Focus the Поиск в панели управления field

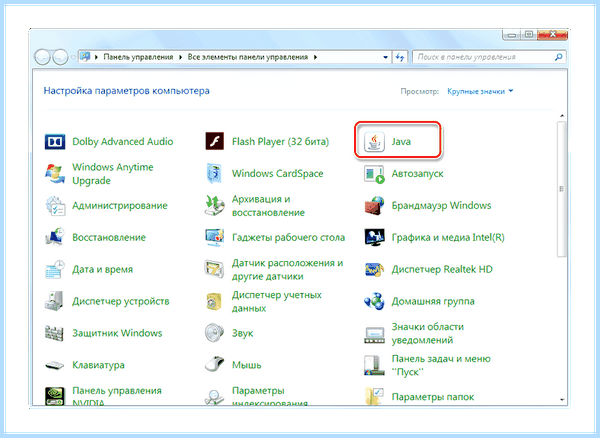(x=485, y=57)
